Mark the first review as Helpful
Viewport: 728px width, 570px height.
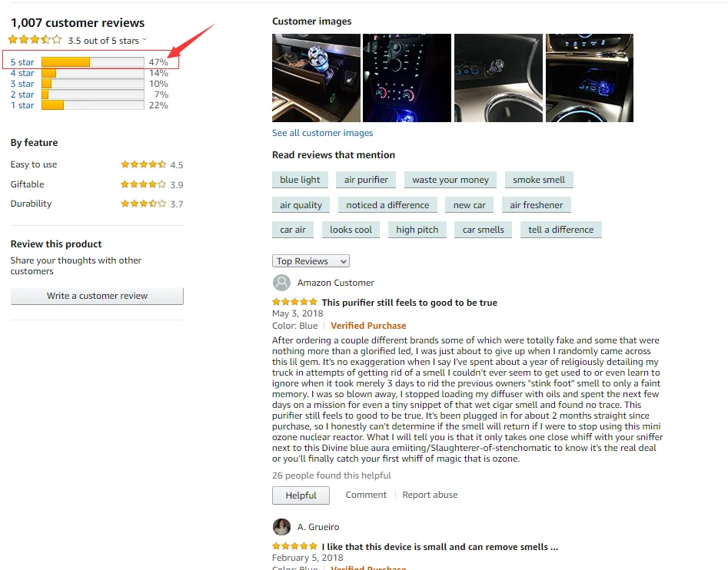point(301,495)
